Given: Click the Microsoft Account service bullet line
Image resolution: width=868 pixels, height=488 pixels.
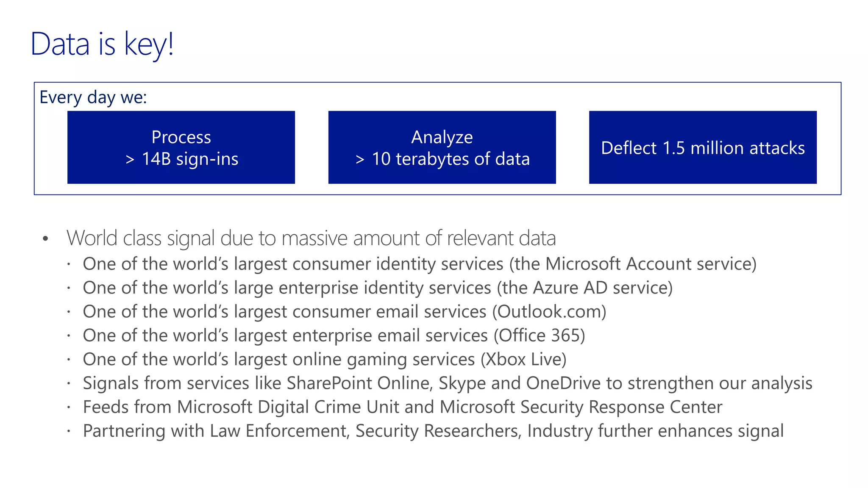Looking at the screenshot, I should point(420,264).
